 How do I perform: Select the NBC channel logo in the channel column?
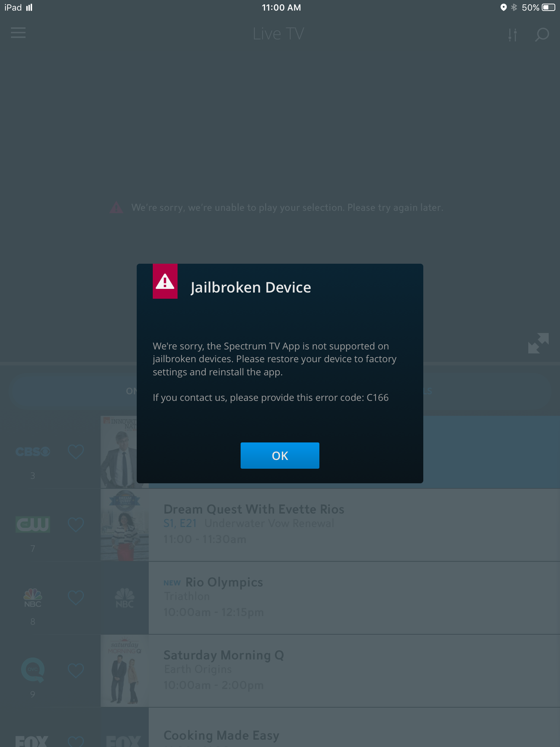point(33,597)
